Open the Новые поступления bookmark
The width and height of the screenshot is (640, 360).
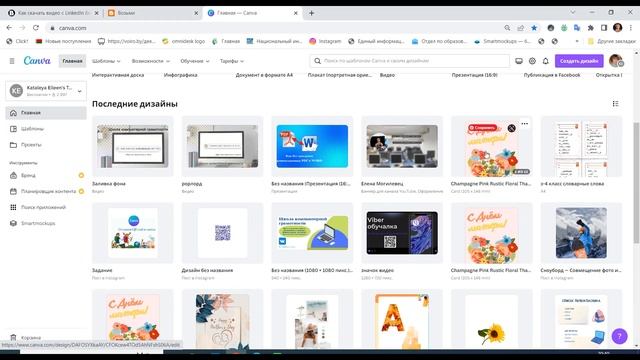coord(63,41)
